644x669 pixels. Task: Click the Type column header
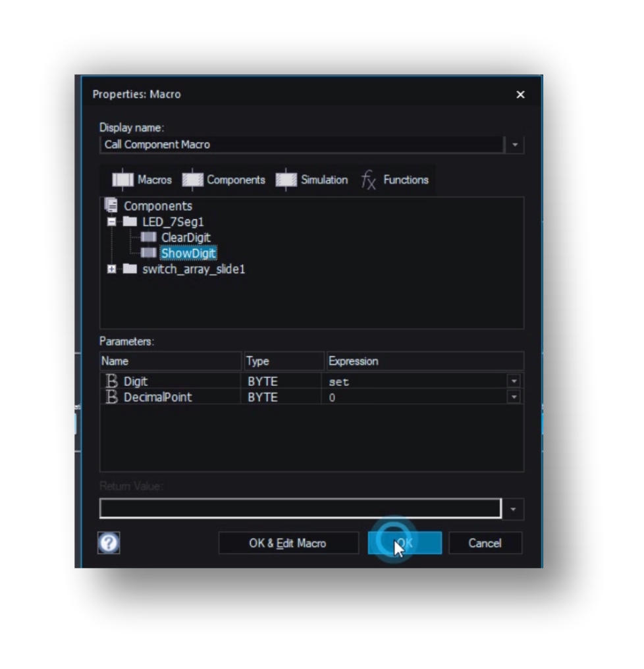point(284,361)
